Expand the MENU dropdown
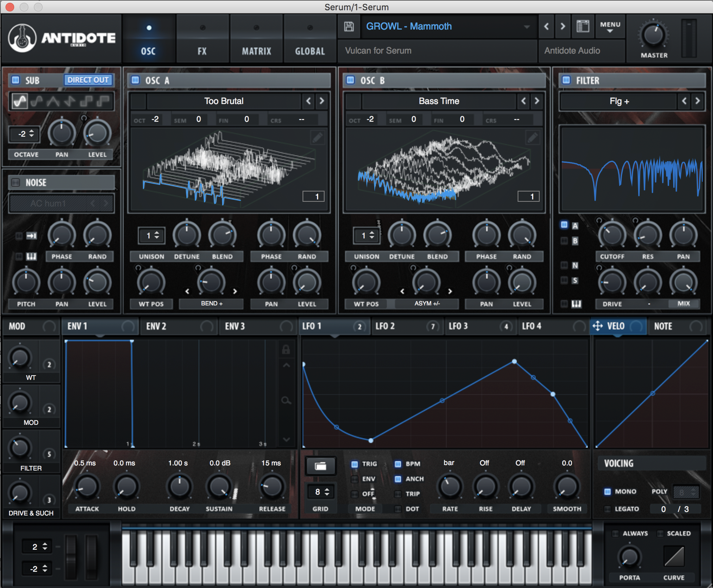 tap(610, 27)
